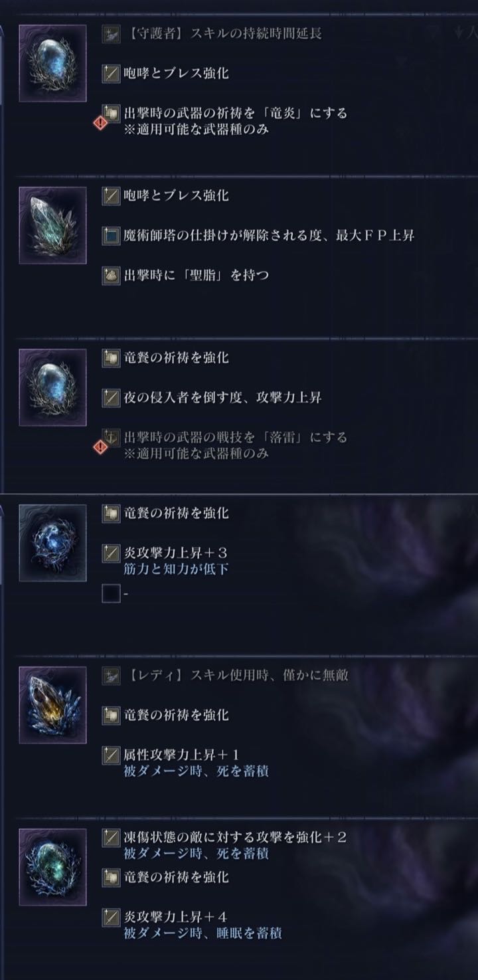Click the red warning diamond beside 竜炎 effect
The image size is (478, 980).
pos(101,123)
